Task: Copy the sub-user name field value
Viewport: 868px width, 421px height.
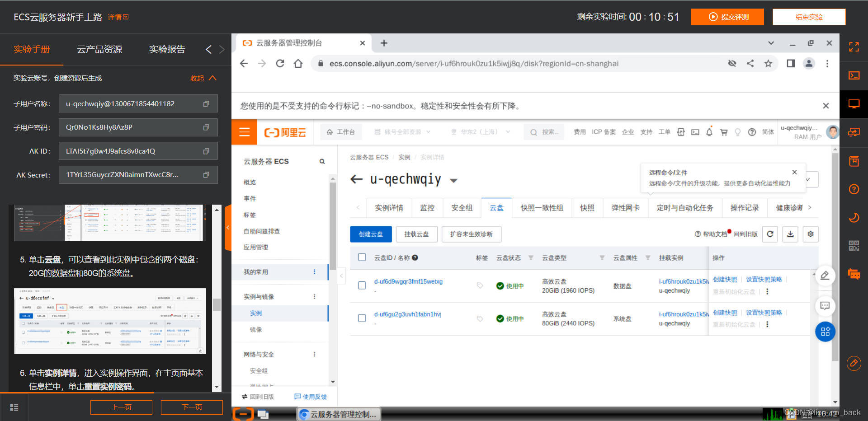Action: pos(206,104)
